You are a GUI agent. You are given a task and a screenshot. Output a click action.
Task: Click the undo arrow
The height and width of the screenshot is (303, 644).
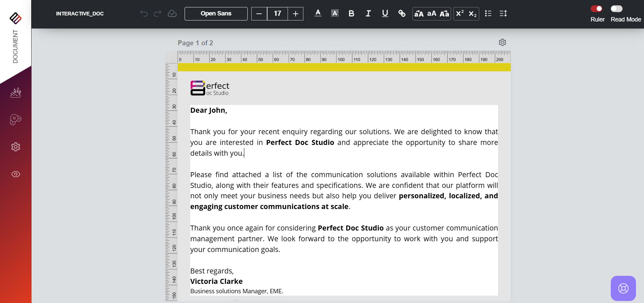click(x=144, y=13)
